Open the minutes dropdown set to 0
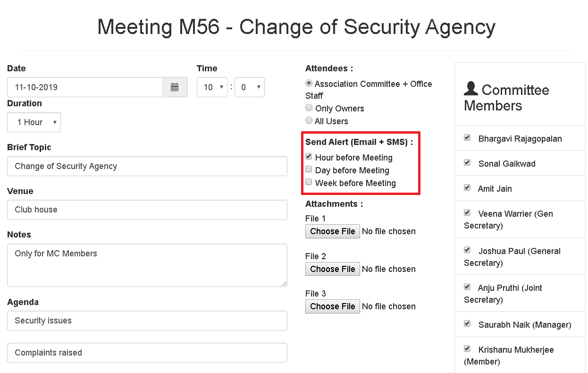This screenshot has width=588, height=373. pos(250,87)
